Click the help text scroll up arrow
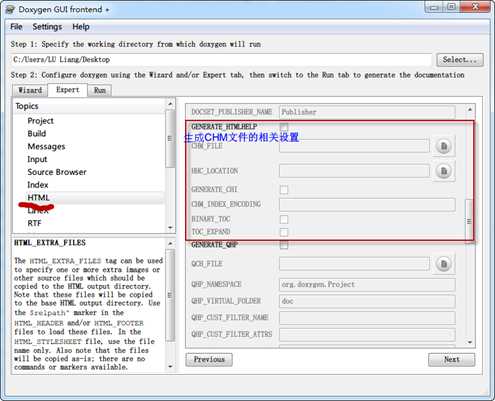 pos(170,244)
